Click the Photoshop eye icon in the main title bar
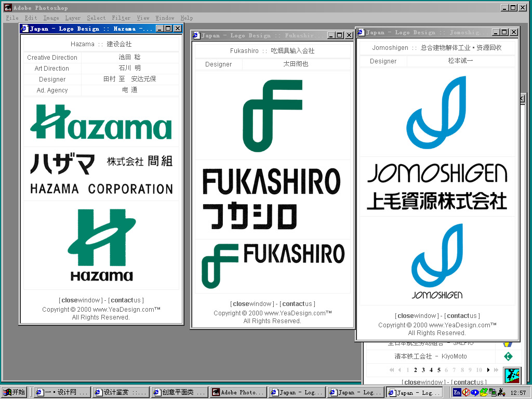Screen dimensions: 532x399 [x=8, y=7]
